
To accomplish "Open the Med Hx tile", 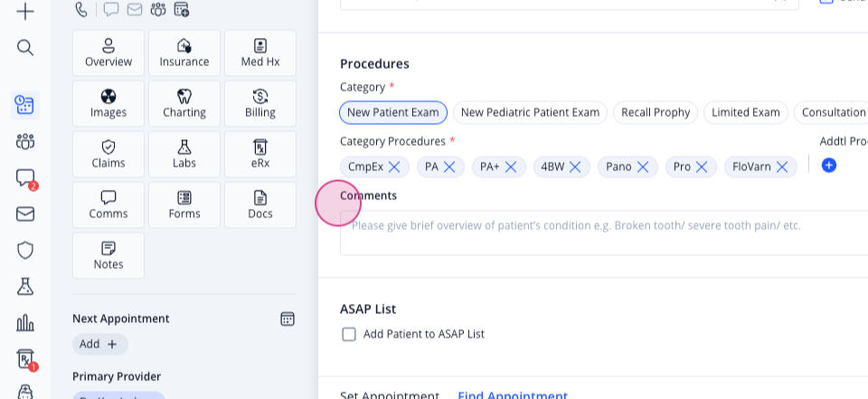I will pos(260,53).
